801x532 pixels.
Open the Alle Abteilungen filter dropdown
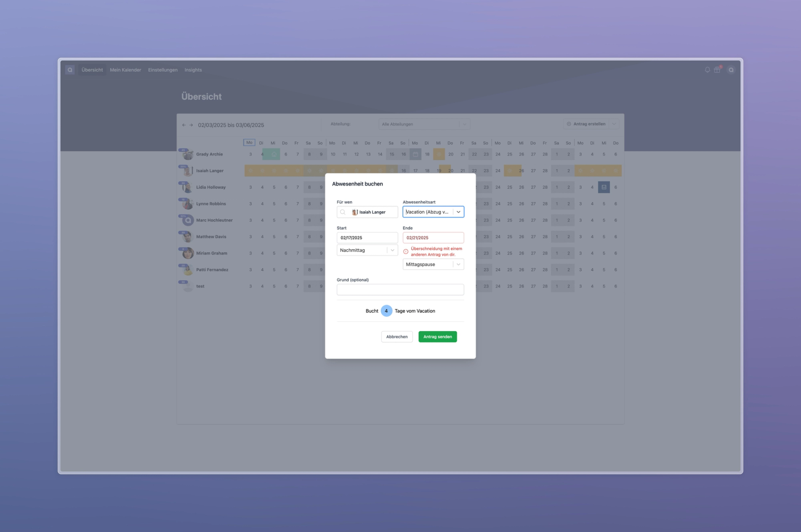[x=424, y=124]
